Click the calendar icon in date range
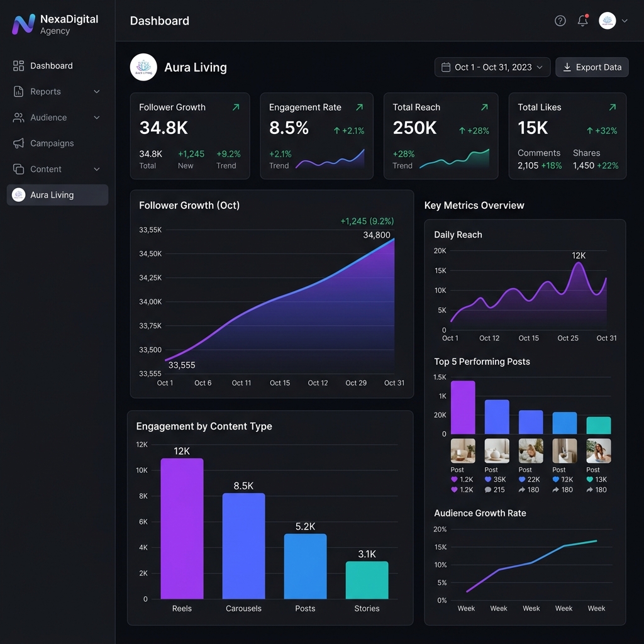 (x=446, y=67)
